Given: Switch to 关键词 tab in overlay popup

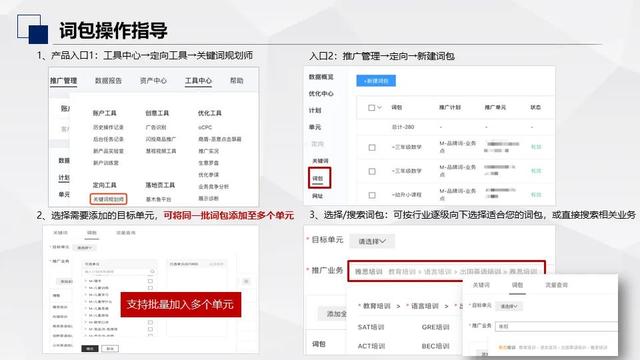Looking at the screenshot, I should coord(481,285).
